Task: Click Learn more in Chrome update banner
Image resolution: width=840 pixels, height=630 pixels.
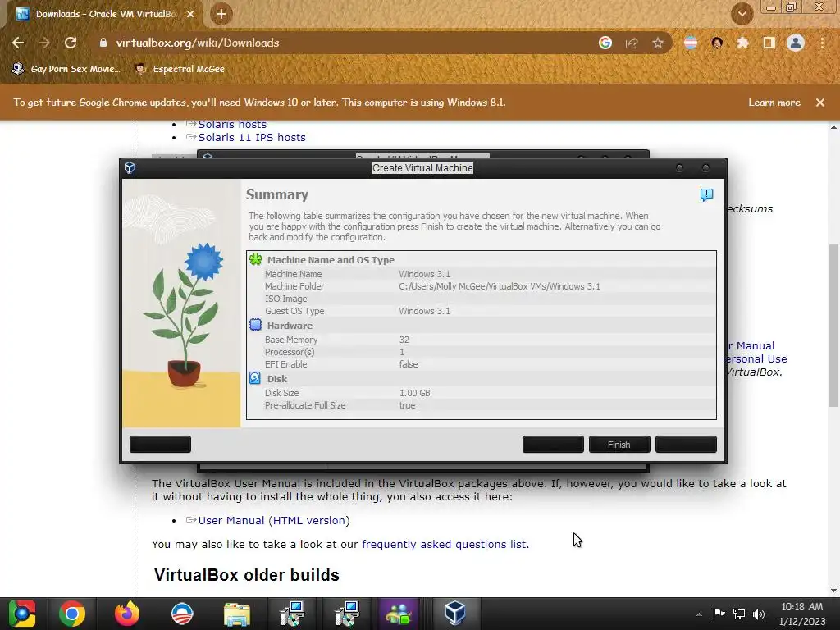Action: [x=774, y=103]
